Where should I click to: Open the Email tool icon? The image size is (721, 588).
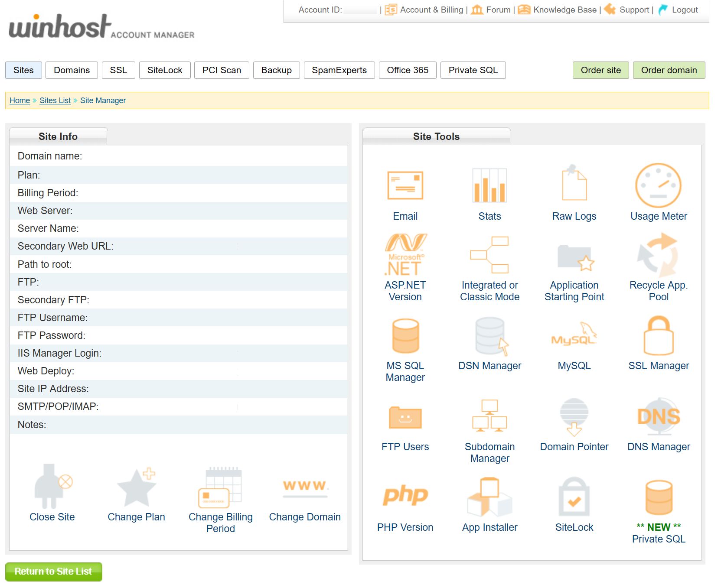(405, 185)
